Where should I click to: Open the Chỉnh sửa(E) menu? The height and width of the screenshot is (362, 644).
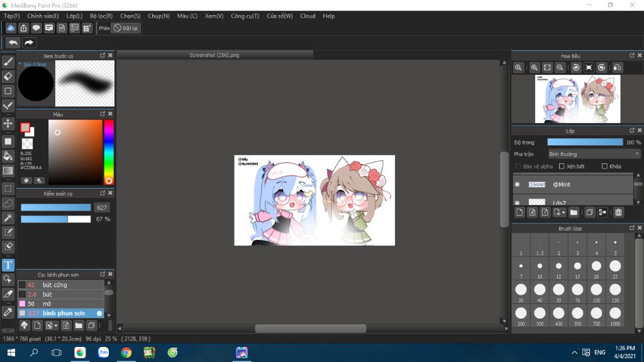(x=43, y=16)
